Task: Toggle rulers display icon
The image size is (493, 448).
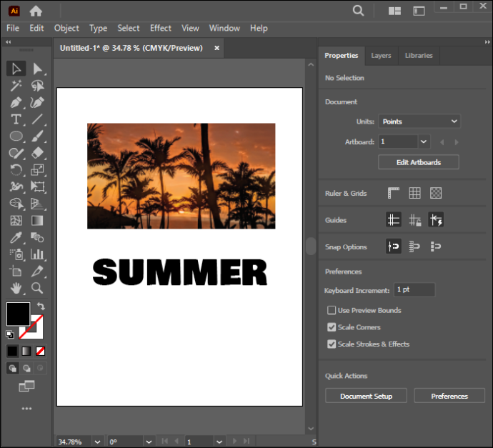Action: click(x=394, y=193)
